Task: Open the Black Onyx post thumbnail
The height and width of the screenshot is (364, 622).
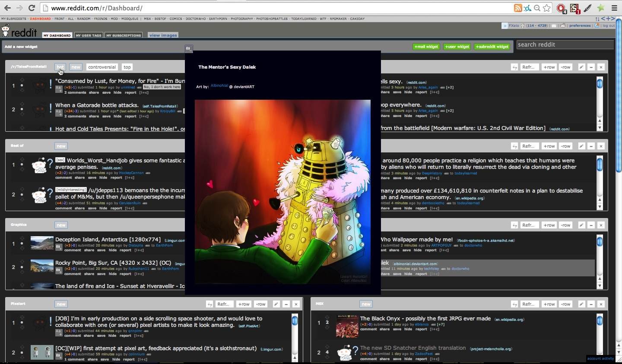Action: [x=347, y=326]
